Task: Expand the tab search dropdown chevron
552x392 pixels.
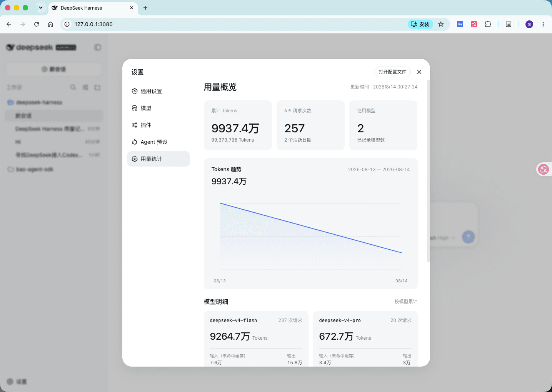Action: tap(40, 8)
